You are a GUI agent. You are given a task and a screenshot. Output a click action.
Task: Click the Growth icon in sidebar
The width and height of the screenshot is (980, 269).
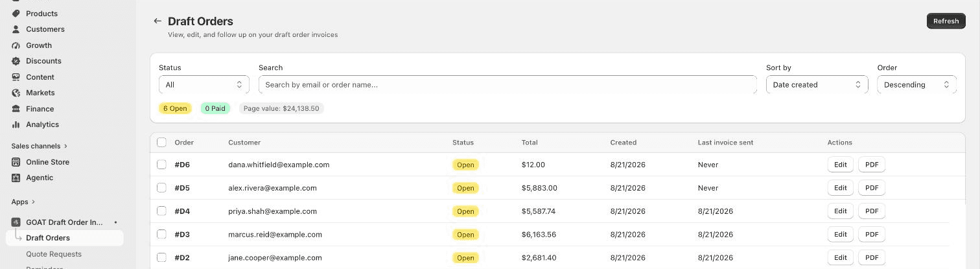(x=16, y=45)
